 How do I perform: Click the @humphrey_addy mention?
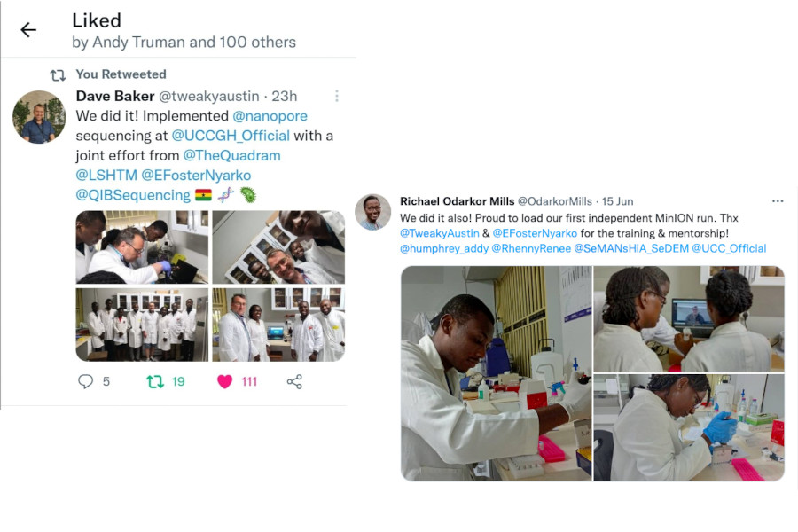click(442, 248)
